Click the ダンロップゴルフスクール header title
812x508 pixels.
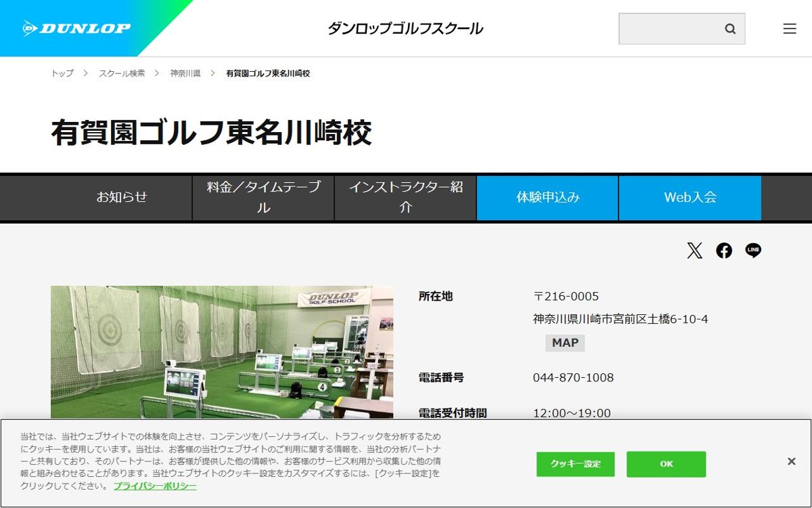[x=405, y=28]
